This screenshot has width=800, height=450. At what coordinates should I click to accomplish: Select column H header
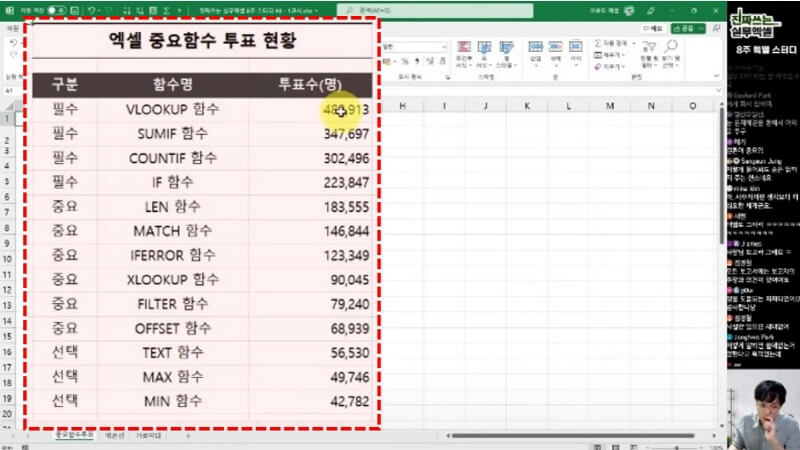tap(403, 106)
